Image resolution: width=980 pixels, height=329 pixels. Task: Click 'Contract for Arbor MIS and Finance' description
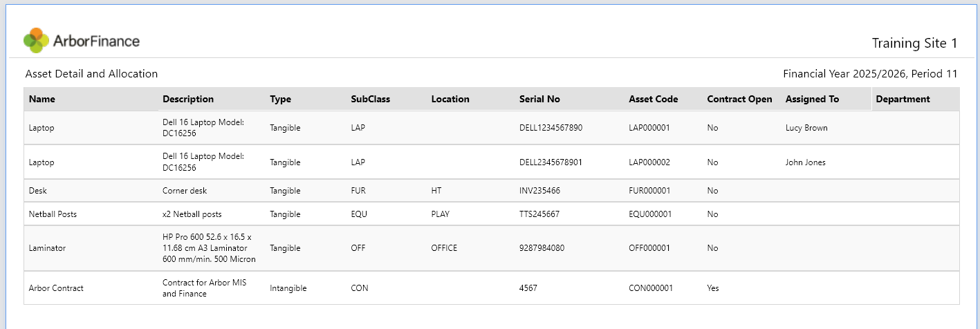(203, 288)
